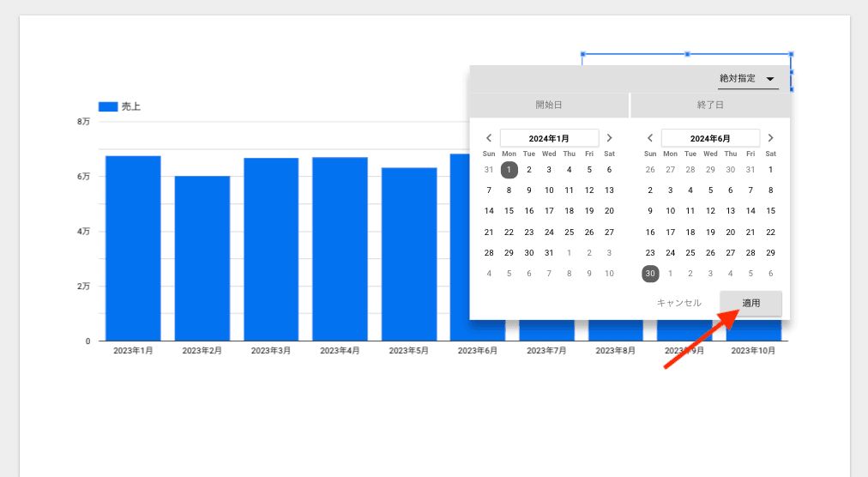Click the 2023年4月 bar in chart

(x=340, y=249)
